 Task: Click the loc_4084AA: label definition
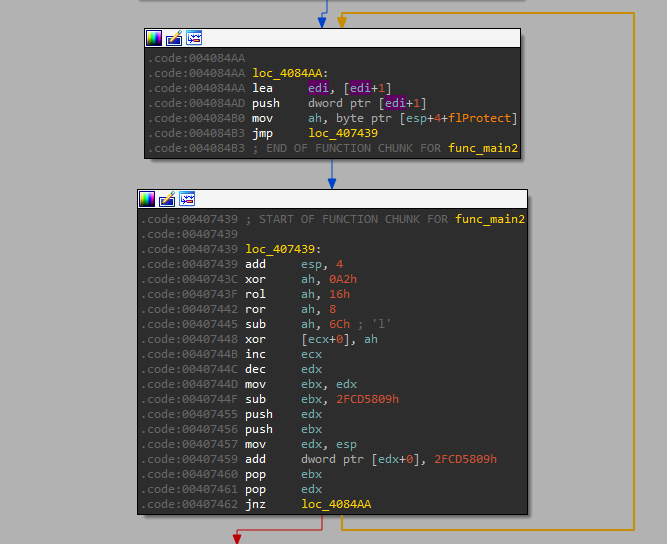(x=288, y=73)
